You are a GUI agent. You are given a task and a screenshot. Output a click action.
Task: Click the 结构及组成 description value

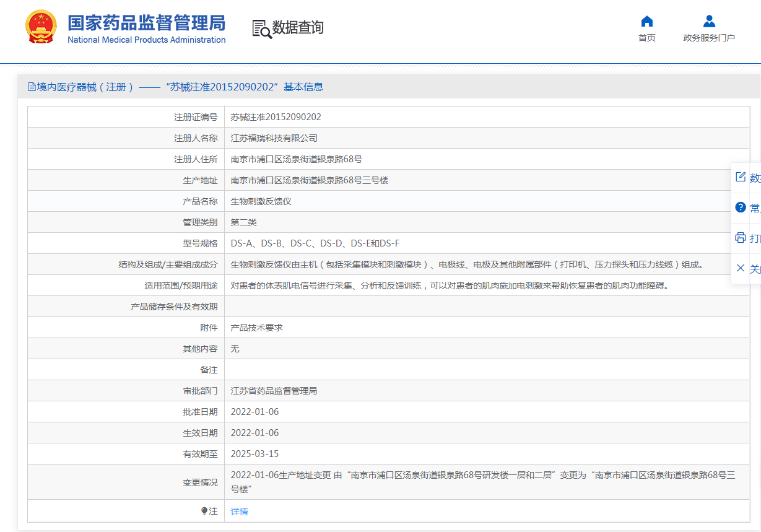467,264
